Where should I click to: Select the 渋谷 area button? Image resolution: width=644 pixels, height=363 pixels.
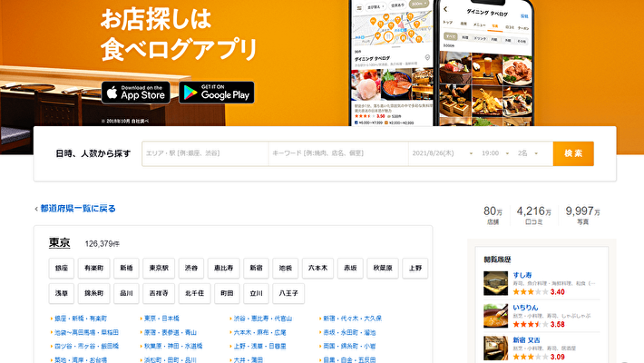[x=191, y=268]
